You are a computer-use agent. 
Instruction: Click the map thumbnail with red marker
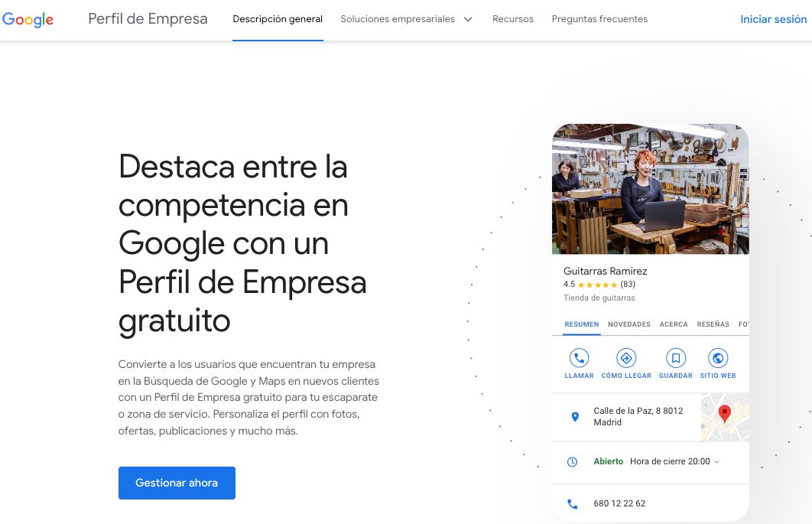coord(724,416)
